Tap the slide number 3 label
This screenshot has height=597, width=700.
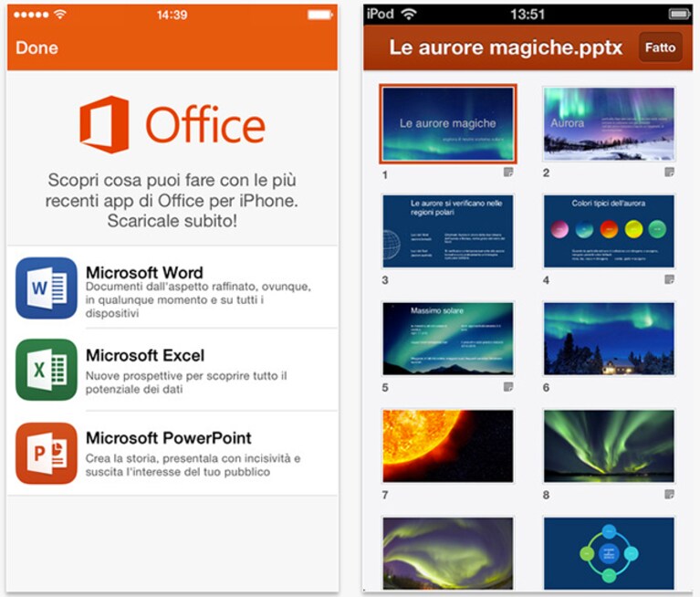[385, 280]
